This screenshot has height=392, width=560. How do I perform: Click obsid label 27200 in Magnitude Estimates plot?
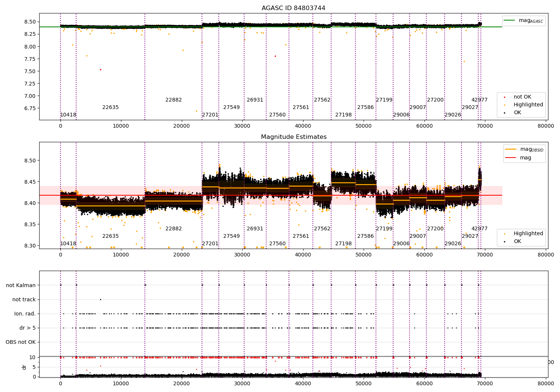tap(435, 229)
